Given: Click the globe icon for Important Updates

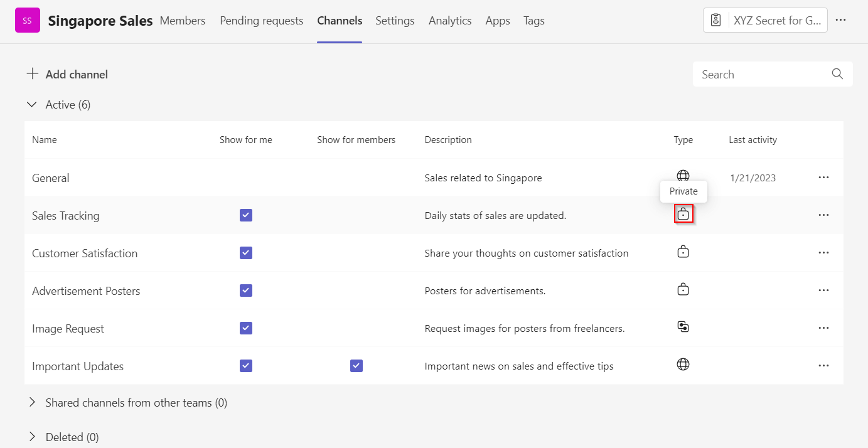Looking at the screenshot, I should 683,365.
